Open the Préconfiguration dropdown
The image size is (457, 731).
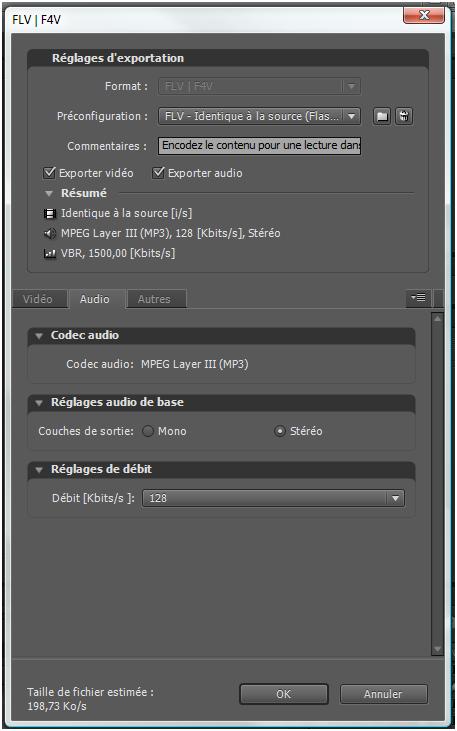click(259, 117)
